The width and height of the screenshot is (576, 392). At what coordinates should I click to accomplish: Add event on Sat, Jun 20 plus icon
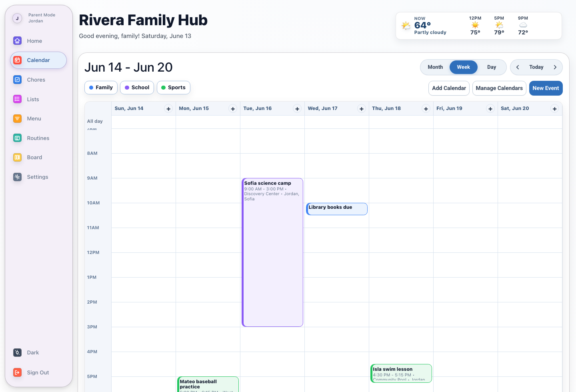click(555, 109)
